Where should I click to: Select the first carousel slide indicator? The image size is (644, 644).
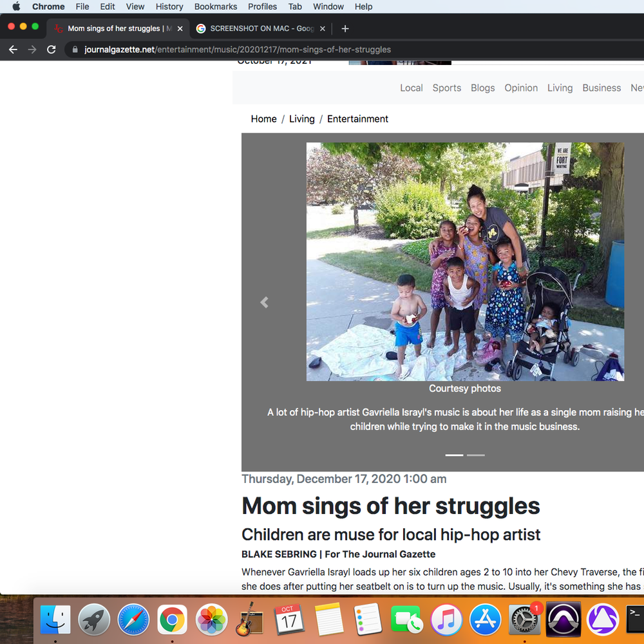454,455
